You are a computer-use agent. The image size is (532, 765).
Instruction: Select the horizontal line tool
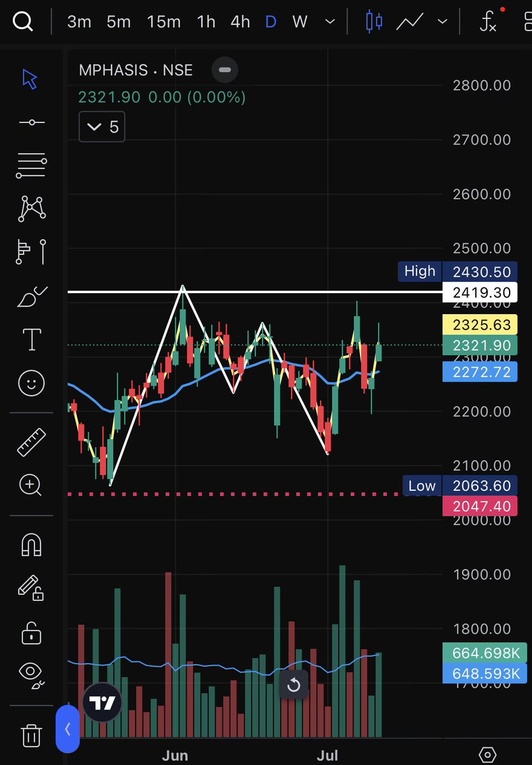32,122
